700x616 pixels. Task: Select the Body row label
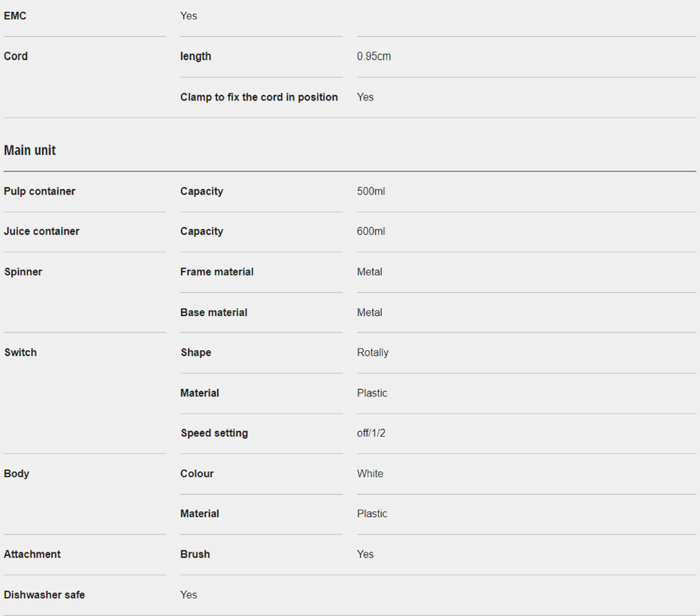coord(17,474)
